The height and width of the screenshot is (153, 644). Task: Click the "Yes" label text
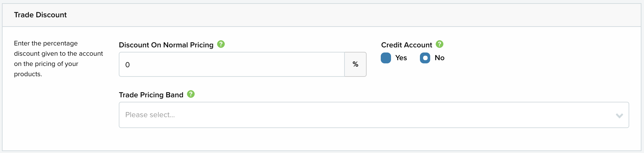pos(401,58)
